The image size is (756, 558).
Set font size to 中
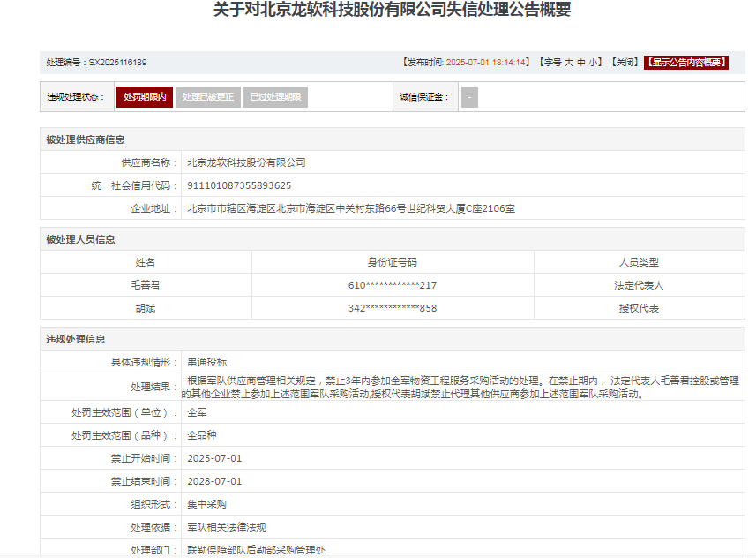pos(581,63)
